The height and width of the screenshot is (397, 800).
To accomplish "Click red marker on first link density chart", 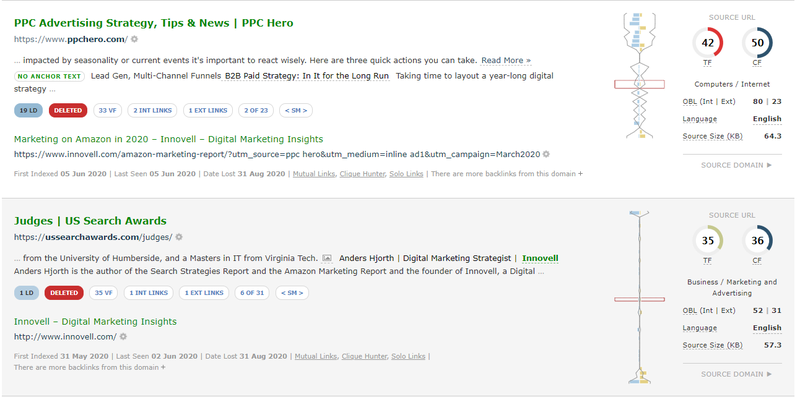I will tap(639, 84).
